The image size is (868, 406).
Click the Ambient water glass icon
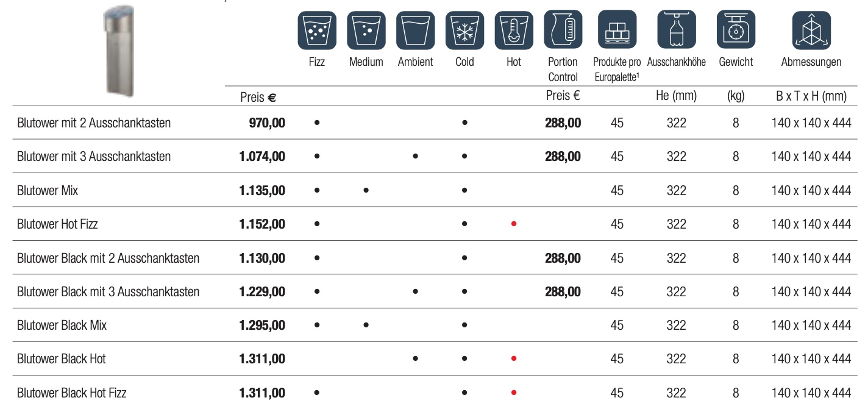tap(415, 30)
